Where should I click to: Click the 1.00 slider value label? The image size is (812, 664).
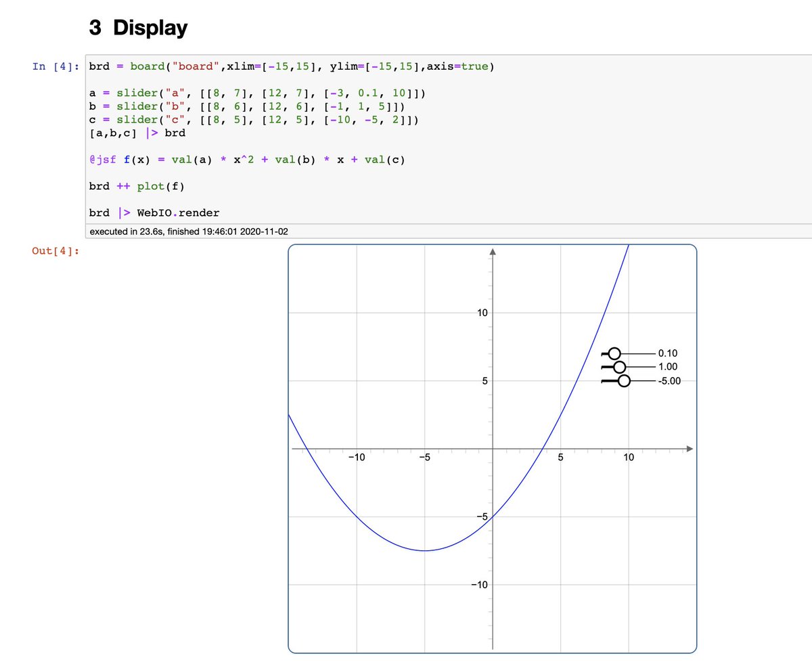[x=668, y=367]
